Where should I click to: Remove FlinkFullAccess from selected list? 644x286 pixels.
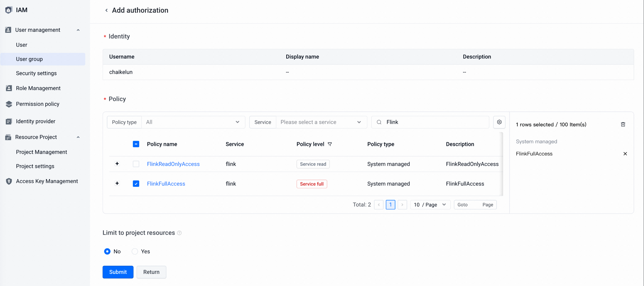click(625, 154)
